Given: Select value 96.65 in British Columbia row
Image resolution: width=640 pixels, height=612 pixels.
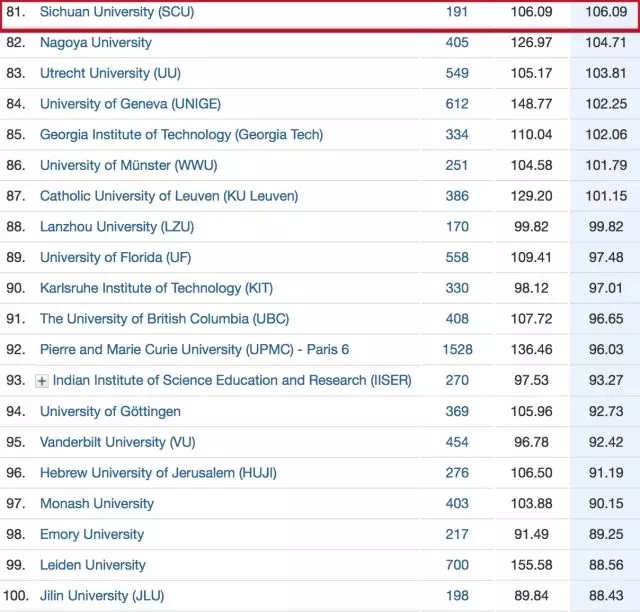Looking at the screenshot, I should [606, 318].
